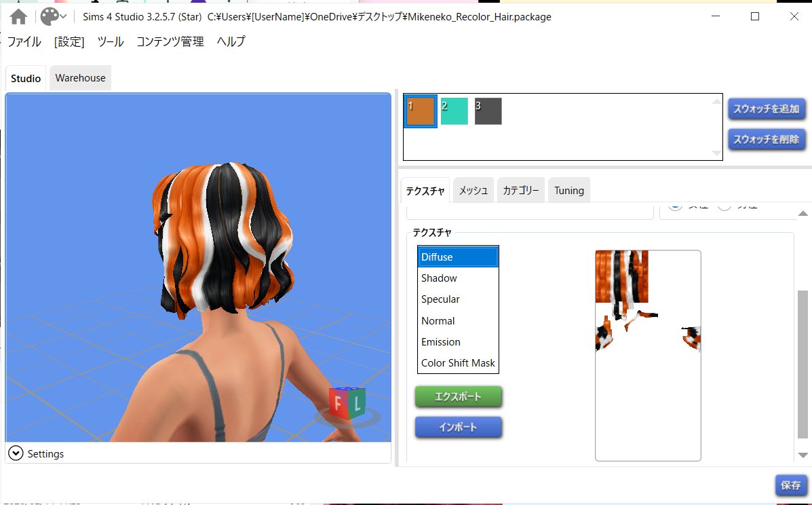Click the texture panel scroll up arrow
812x505 pixels.
(x=803, y=213)
